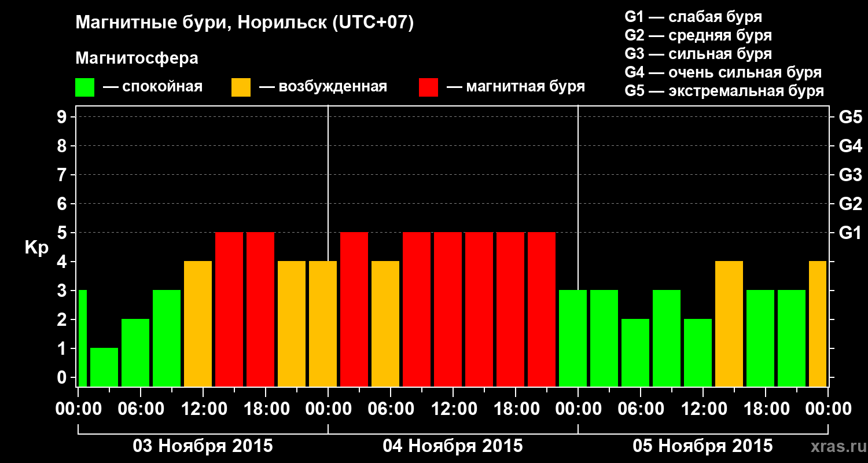Viewport: 868px width, 463px height.
Task: Select the yellow Kp 4 bar at 12:00, 03 Ноября
Action: coord(198,324)
